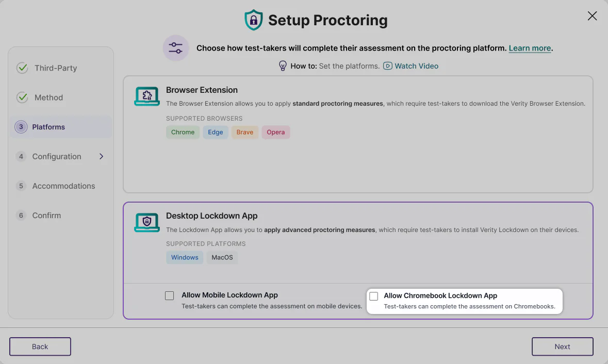Click the step 3 number badge
This screenshot has height=364, width=608.
[x=21, y=127]
